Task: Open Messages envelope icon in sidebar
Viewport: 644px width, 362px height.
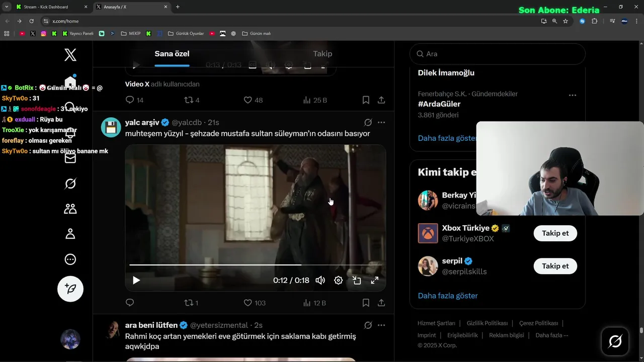Action: [x=70, y=158]
